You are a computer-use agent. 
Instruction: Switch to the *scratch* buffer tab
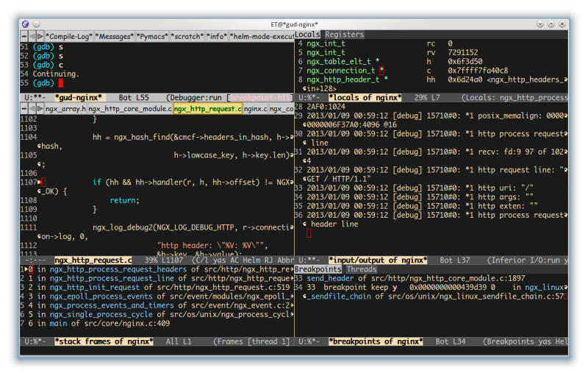[187, 36]
